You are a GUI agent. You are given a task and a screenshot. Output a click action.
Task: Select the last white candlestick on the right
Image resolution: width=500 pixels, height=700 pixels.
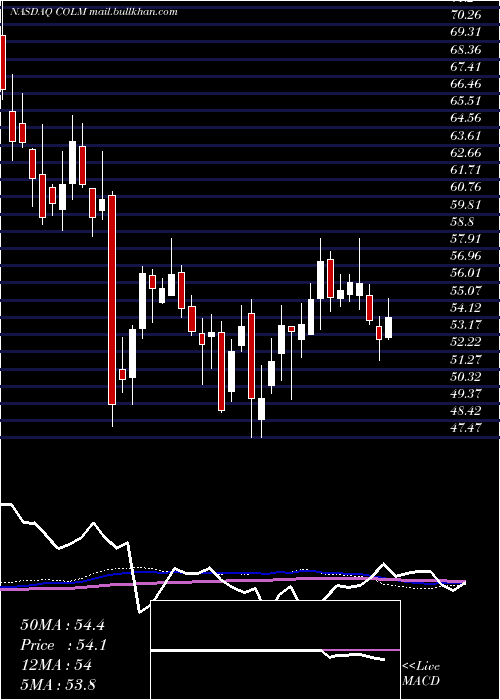[x=388, y=327]
